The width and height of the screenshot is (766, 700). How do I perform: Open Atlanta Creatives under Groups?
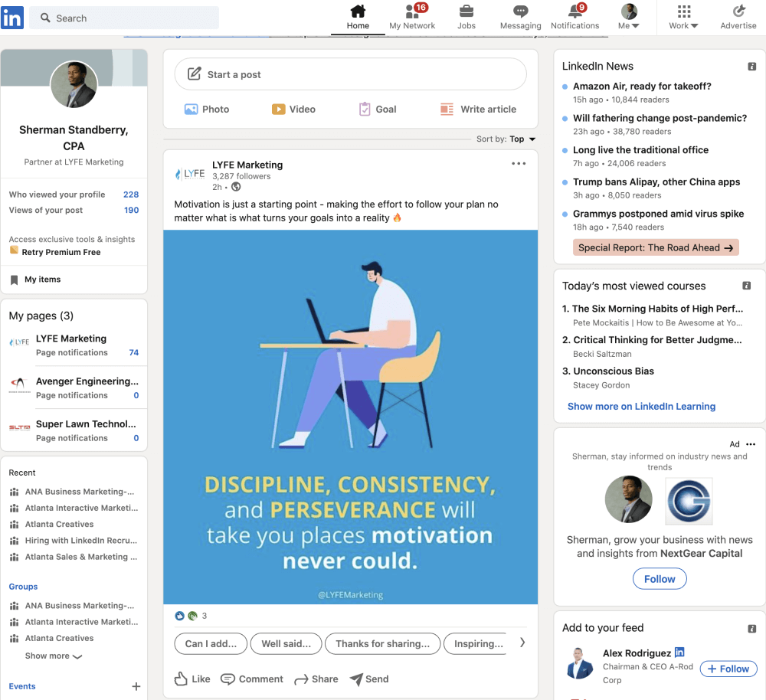tap(59, 639)
